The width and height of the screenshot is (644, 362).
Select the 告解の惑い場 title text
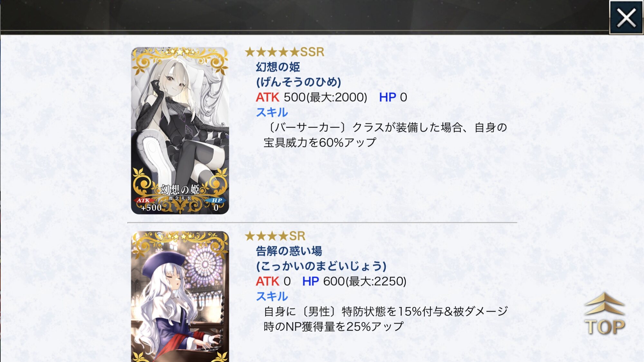[x=289, y=251]
